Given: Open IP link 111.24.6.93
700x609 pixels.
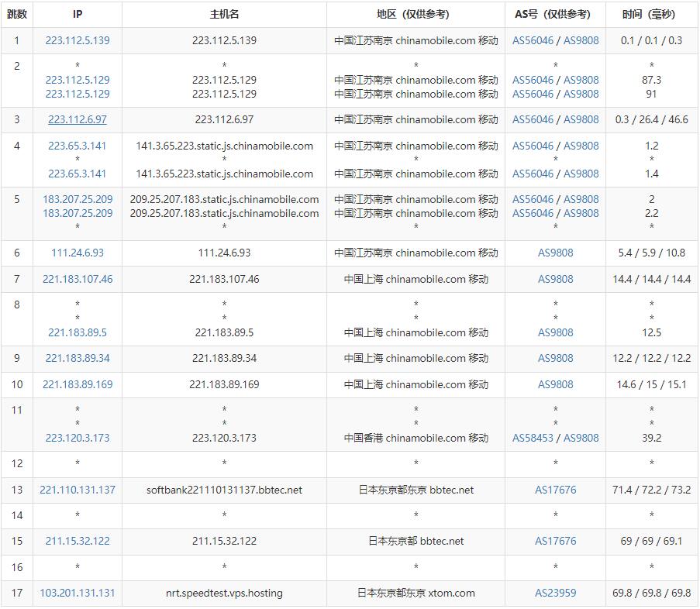Looking at the screenshot, I should (78, 253).
